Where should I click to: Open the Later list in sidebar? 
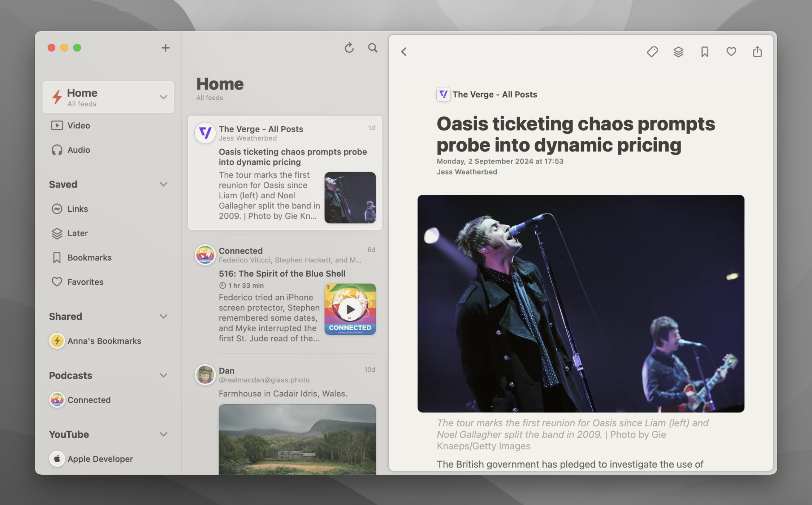point(108,233)
